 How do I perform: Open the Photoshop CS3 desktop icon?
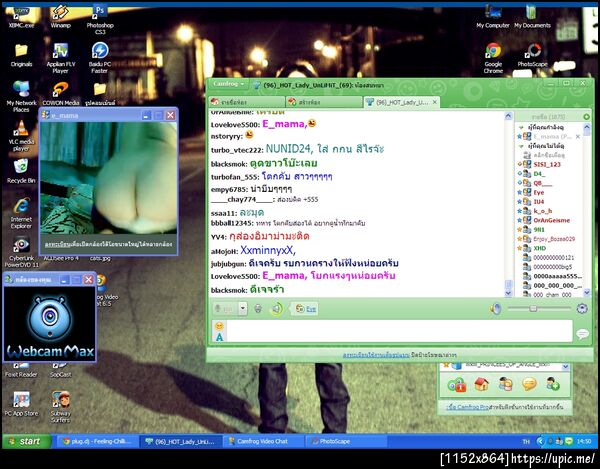[x=100, y=18]
